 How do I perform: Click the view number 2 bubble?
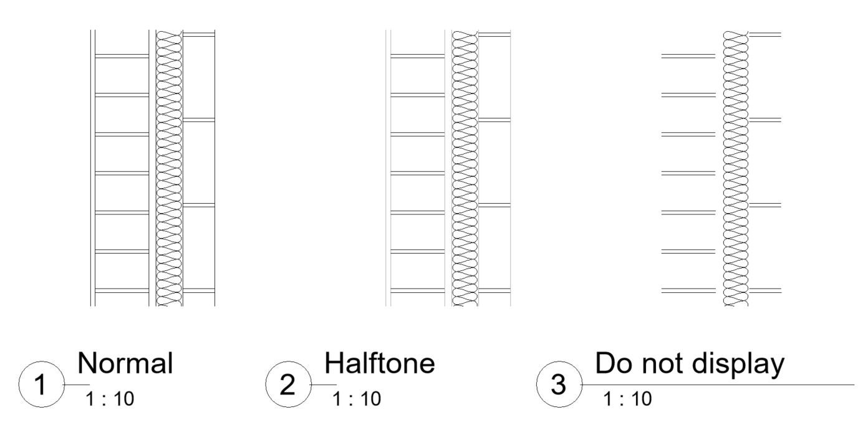pos(288,385)
